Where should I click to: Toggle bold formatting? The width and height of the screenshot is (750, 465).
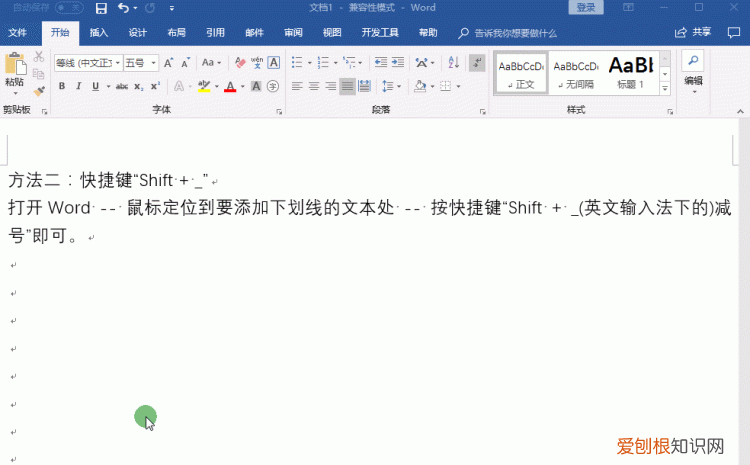pyautogui.click(x=62, y=86)
